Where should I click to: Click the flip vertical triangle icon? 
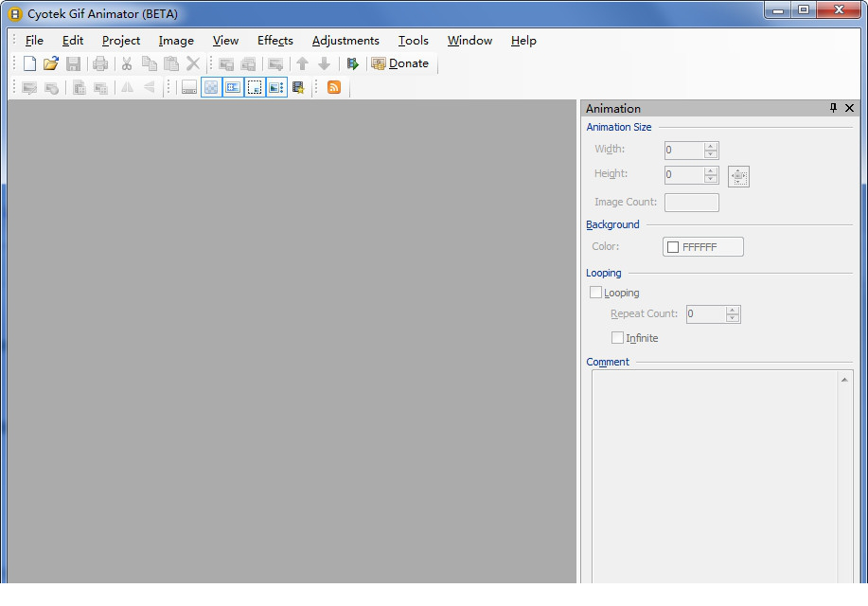click(149, 87)
